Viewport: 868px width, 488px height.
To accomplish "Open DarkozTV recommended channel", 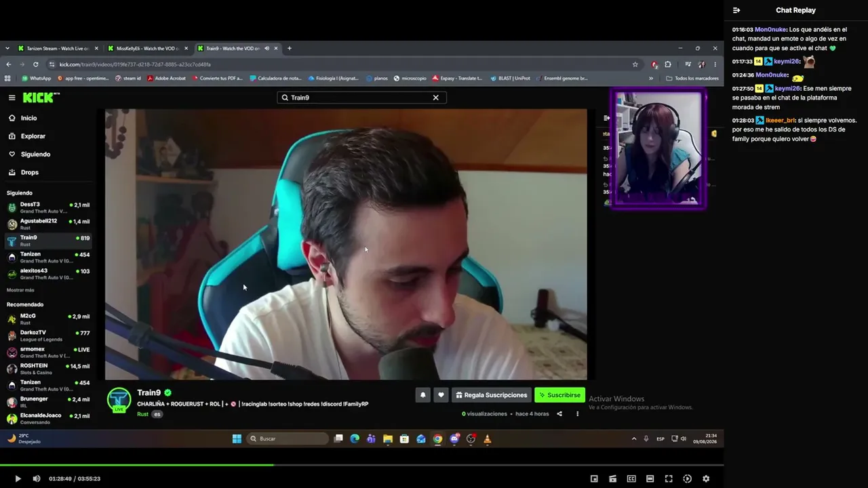I will click(x=47, y=335).
